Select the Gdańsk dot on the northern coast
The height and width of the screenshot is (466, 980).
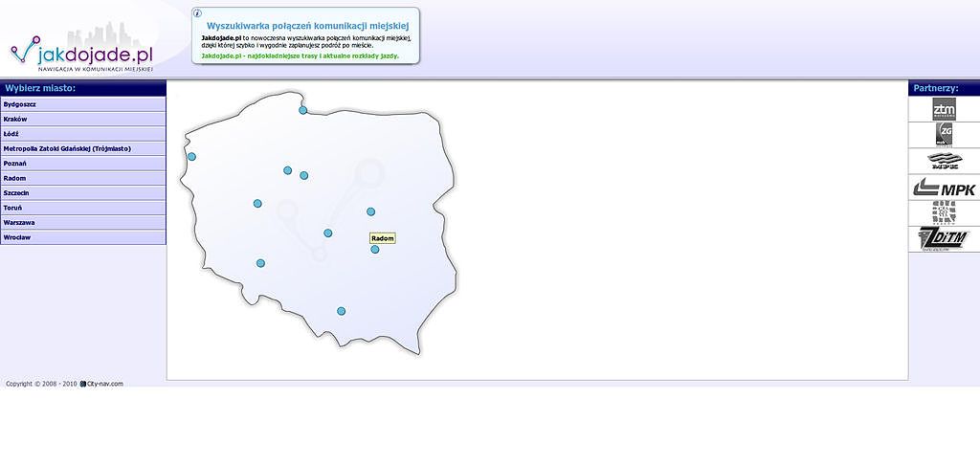pos(303,110)
